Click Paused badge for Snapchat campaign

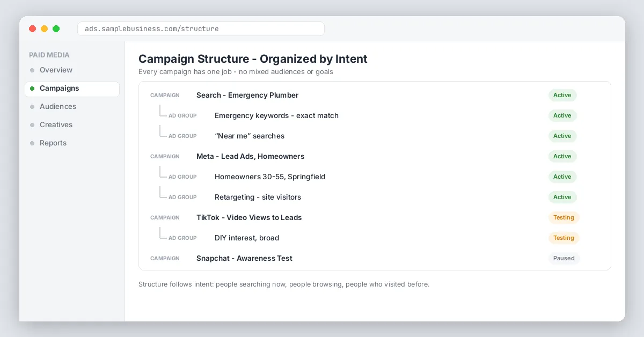(x=564, y=258)
